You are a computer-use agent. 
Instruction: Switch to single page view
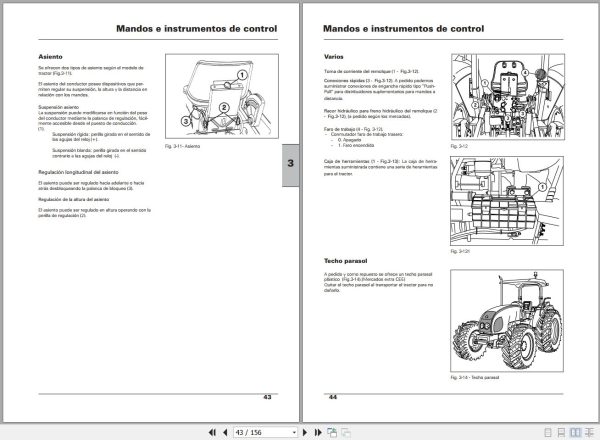tap(548, 433)
